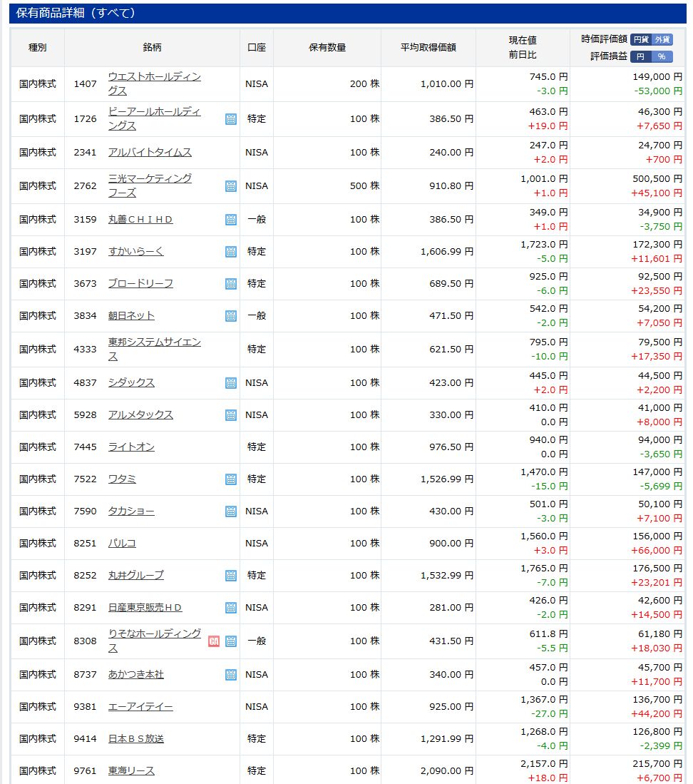Image resolution: width=693 pixels, height=784 pixels.
Task: Show profit/loss in percent
Action: tap(662, 56)
